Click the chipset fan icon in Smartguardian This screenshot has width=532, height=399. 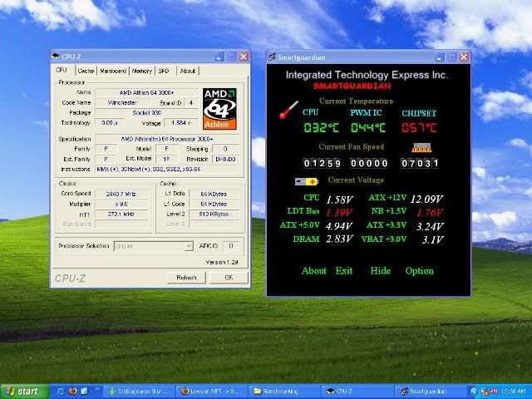[421, 148]
